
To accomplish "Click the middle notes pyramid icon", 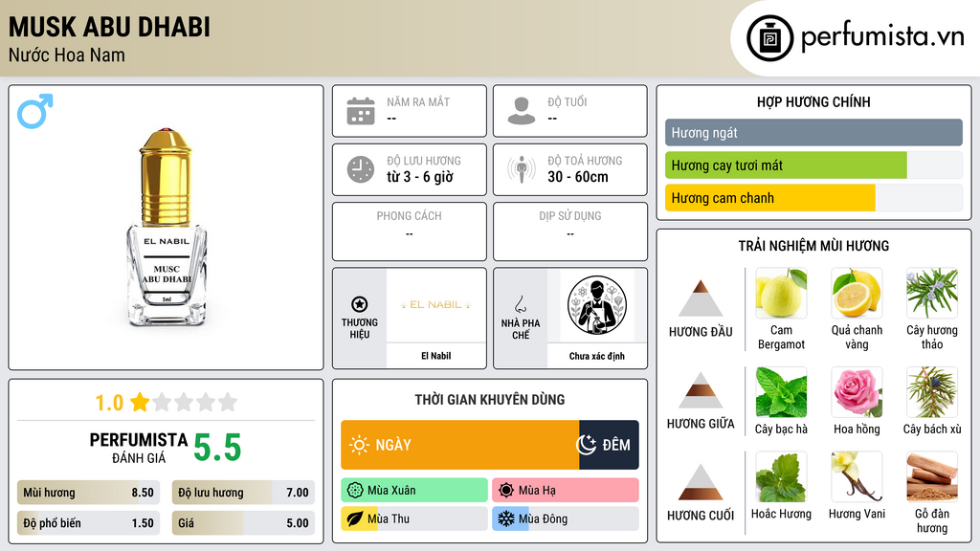I will [x=701, y=390].
